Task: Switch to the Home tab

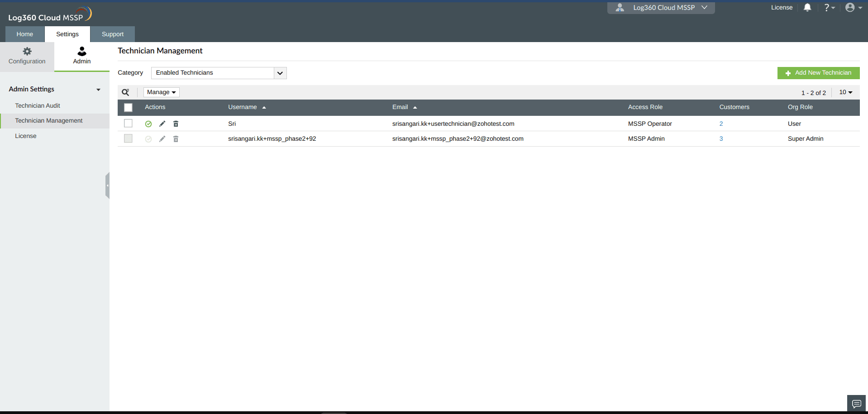Action: pos(25,34)
